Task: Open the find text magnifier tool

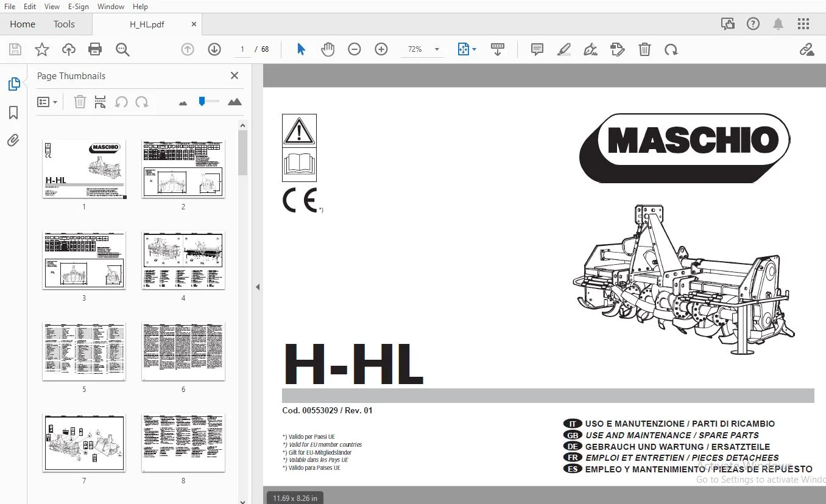Action: (x=122, y=50)
